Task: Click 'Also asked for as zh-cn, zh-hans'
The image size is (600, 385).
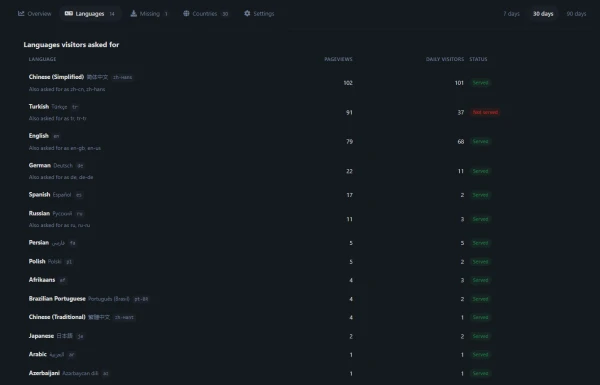Action: (67, 89)
